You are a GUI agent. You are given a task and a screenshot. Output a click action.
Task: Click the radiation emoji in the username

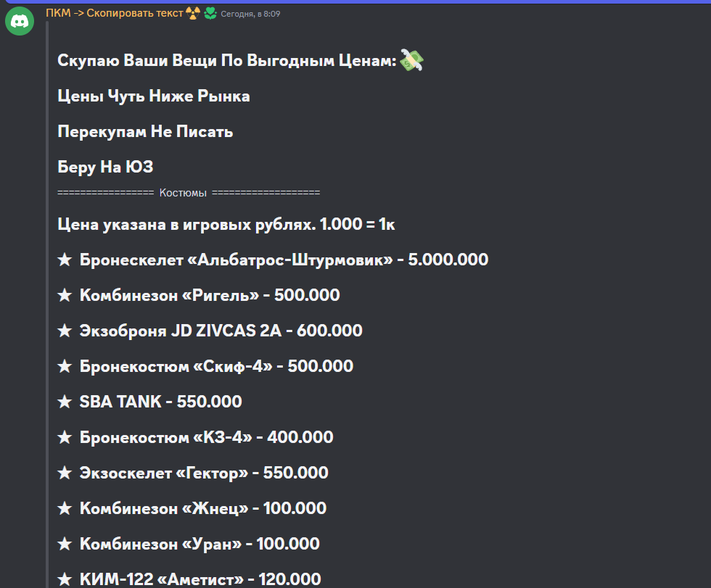192,13
